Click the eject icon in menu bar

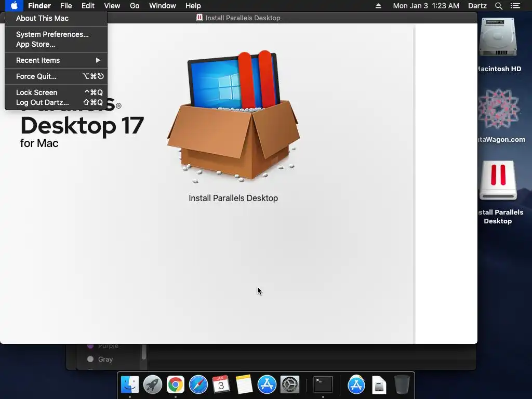pyautogui.click(x=378, y=6)
